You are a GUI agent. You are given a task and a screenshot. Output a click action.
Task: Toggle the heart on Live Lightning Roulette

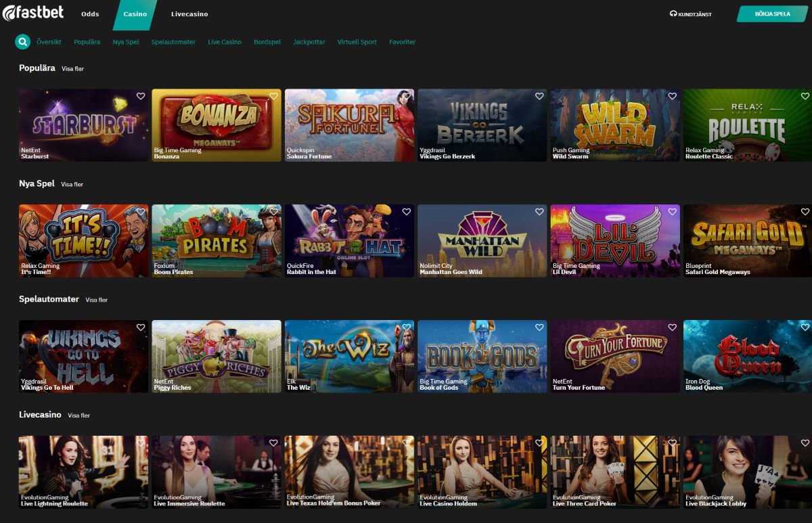[141, 443]
